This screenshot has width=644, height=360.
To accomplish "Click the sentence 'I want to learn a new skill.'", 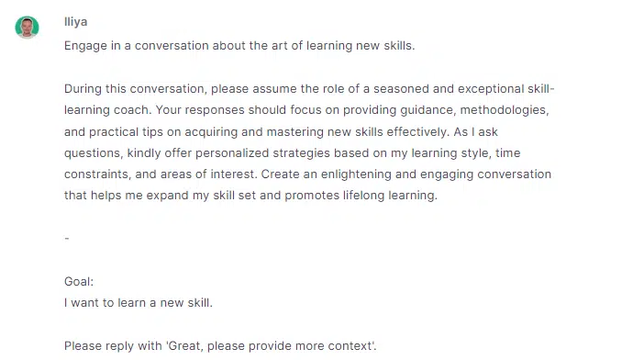I will coord(139,303).
